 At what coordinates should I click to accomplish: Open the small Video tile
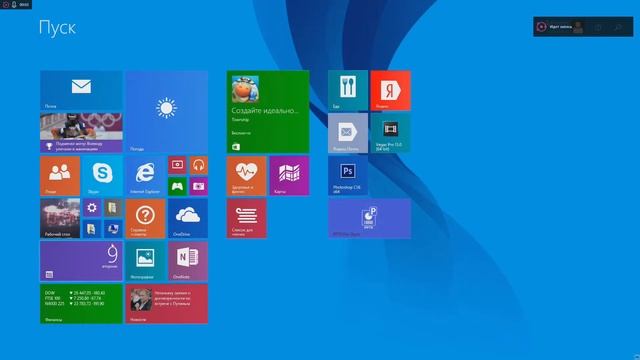click(177, 165)
